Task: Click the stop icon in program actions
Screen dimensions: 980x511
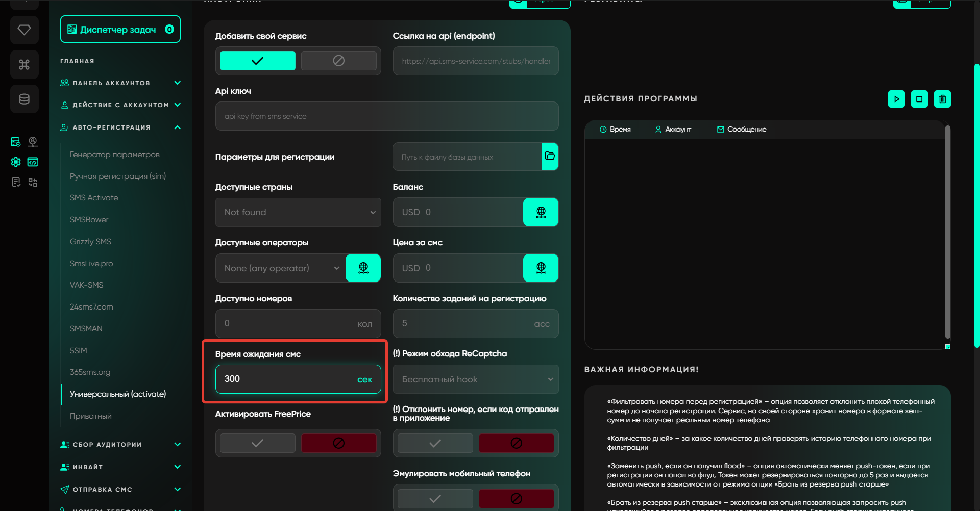Action: 919,99
